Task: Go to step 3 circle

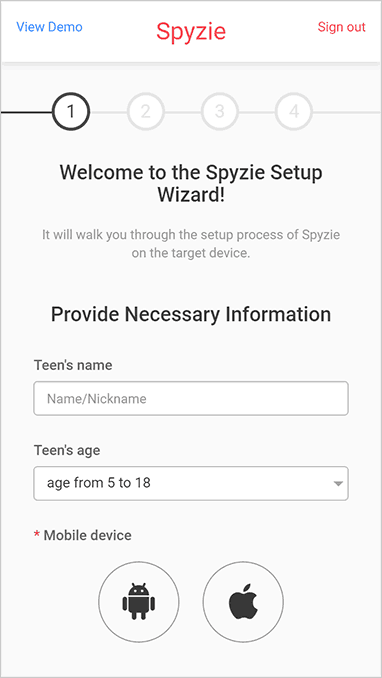Action: [220, 112]
